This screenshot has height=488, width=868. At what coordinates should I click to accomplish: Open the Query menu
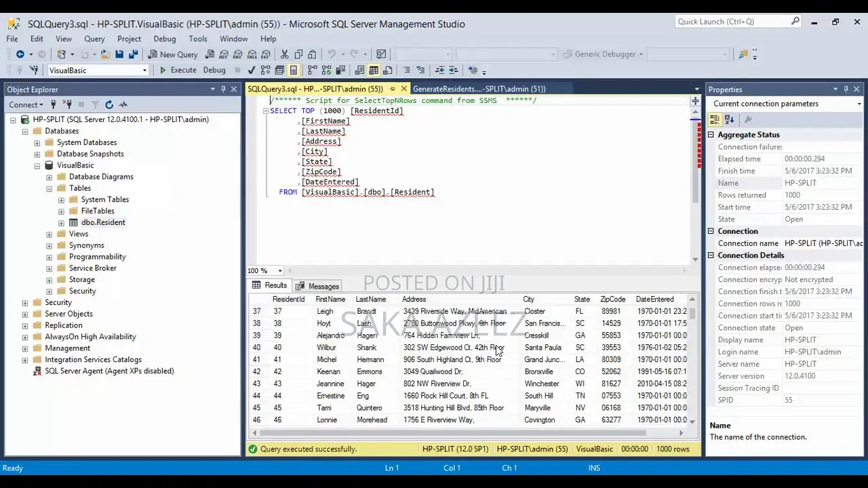tap(94, 39)
